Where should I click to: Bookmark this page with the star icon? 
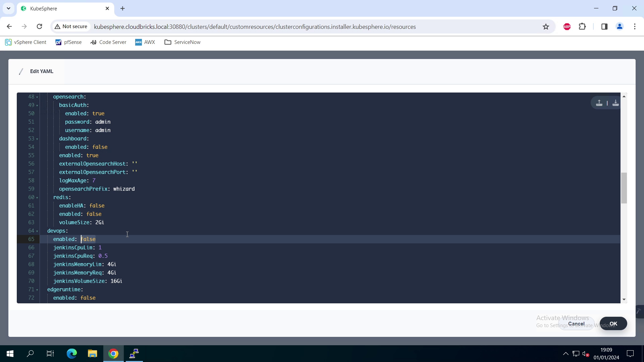pos(546,27)
